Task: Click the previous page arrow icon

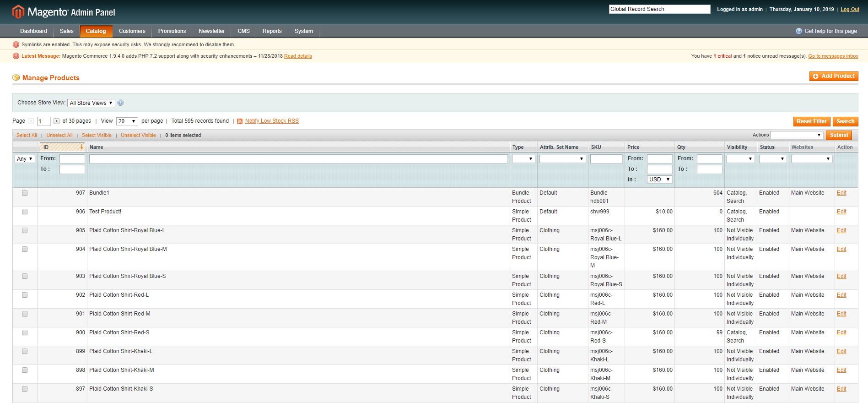Action: point(31,121)
